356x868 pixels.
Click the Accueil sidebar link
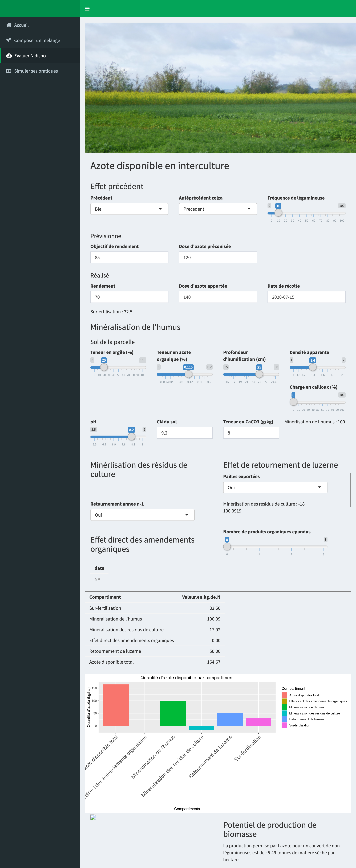pos(21,25)
